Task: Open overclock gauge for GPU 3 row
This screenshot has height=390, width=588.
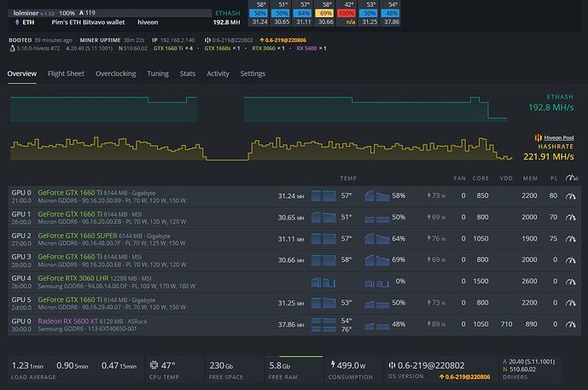Action: (x=570, y=260)
